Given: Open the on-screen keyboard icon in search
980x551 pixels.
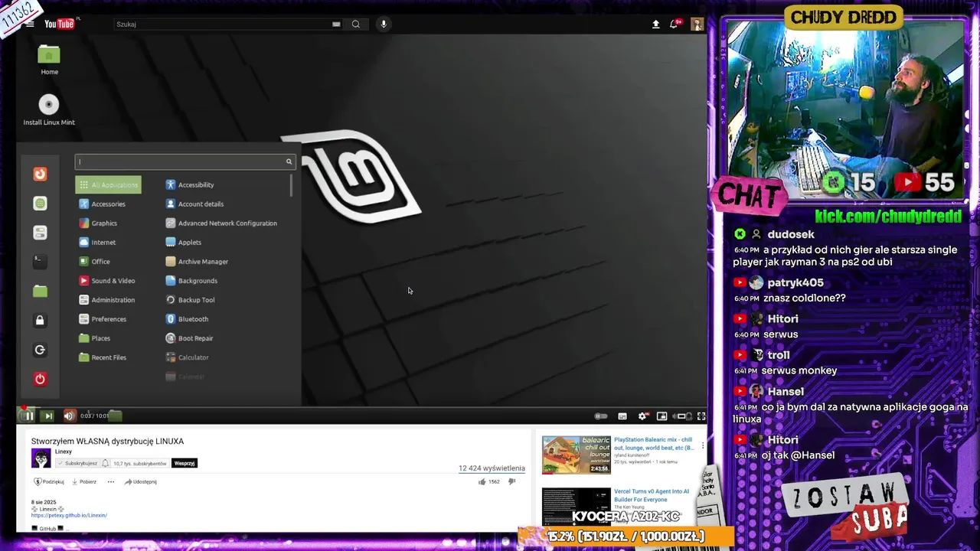Looking at the screenshot, I should click(336, 24).
